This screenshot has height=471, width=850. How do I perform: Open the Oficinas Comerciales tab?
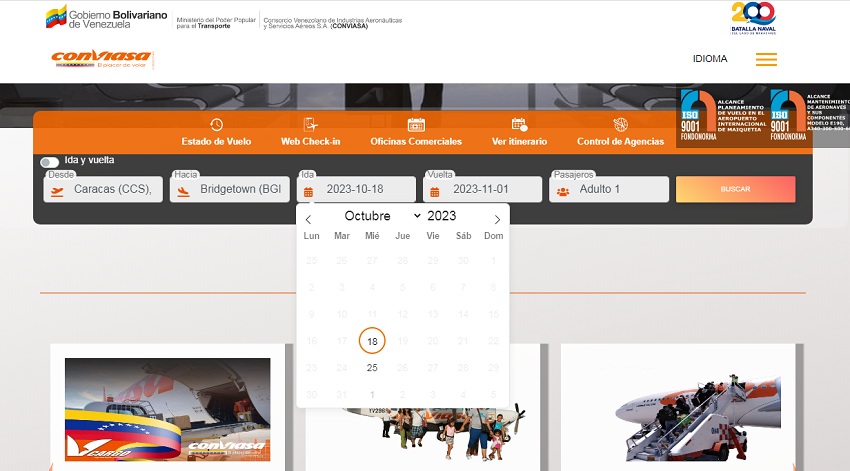pyautogui.click(x=416, y=132)
